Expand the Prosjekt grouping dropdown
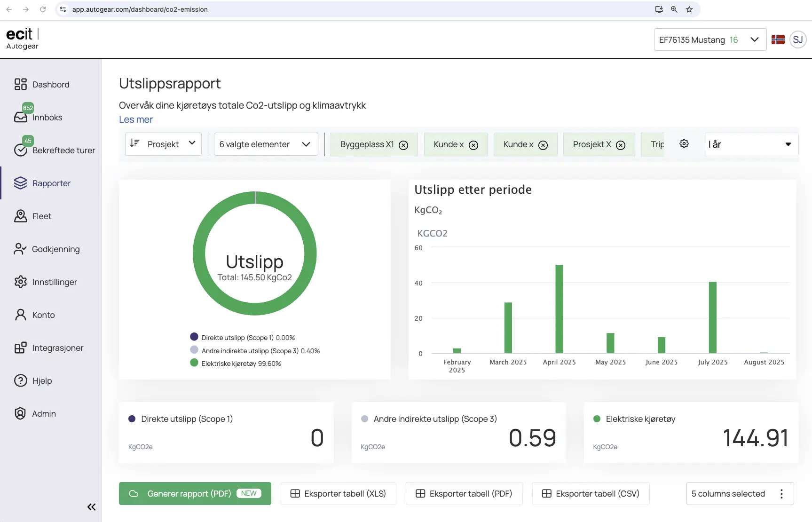The height and width of the screenshot is (522, 812). pos(163,144)
